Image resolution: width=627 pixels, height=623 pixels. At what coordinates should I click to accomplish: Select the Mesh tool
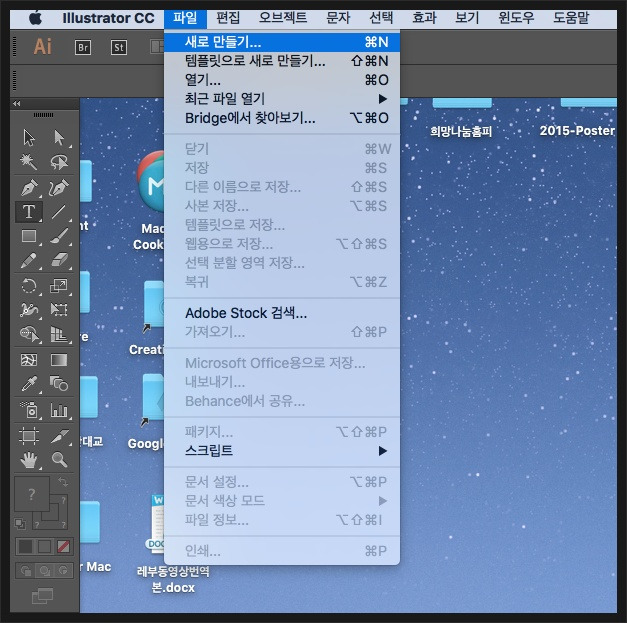pos(29,360)
